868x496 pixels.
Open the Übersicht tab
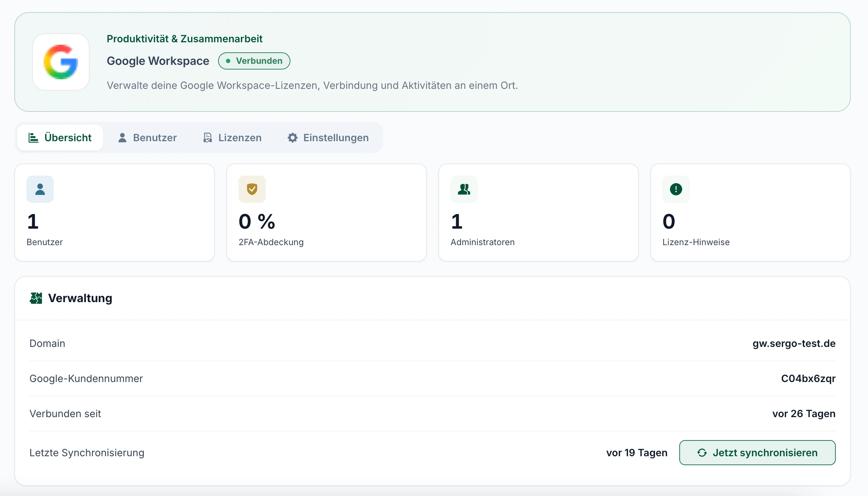[60, 138]
